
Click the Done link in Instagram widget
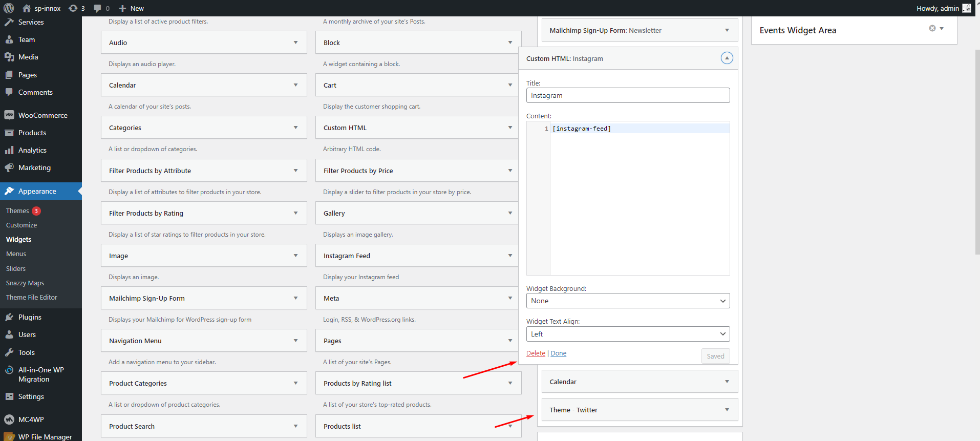click(x=559, y=353)
